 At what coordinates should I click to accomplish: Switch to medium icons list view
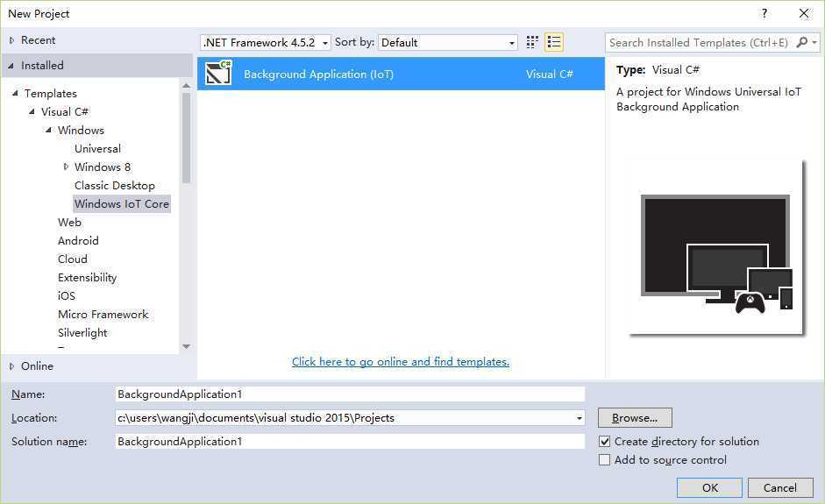click(x=554, y=42)
